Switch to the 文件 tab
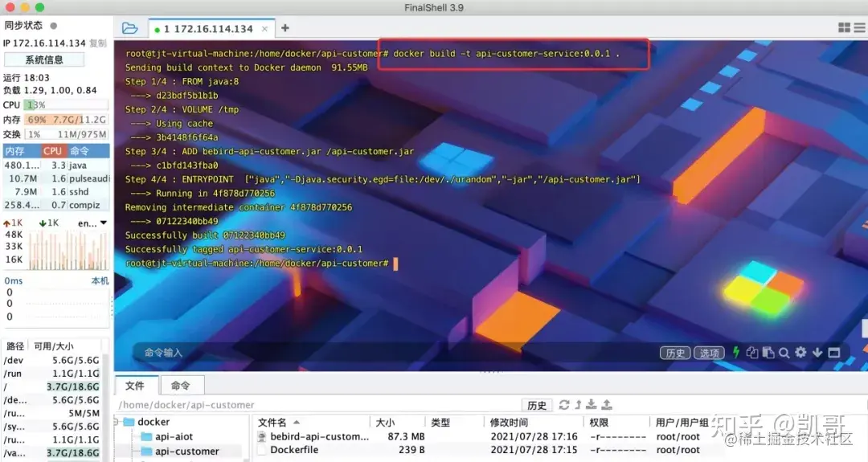The image size is (868, 462). pos(135,386)
